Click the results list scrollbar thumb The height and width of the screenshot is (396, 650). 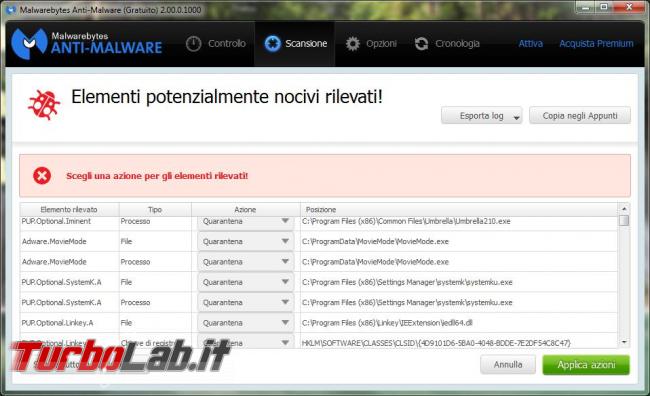pyautogui.click(x=624, y=220)
